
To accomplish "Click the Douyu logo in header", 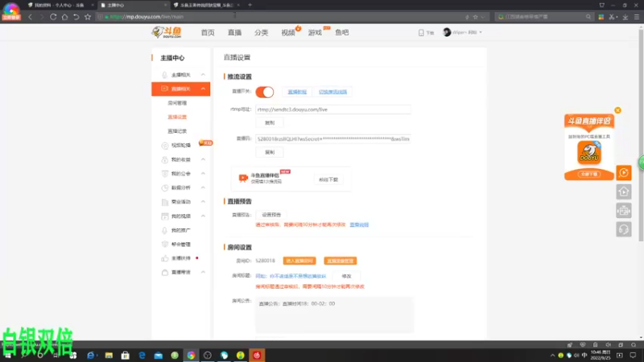I will coord(167,32).
